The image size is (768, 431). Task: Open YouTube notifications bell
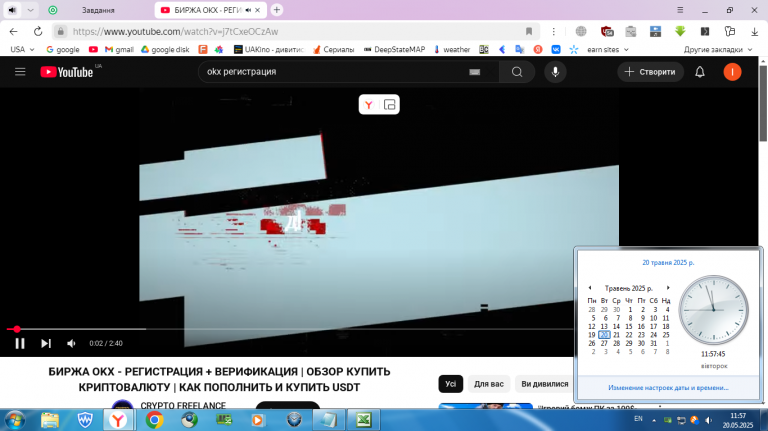tap(700, 72)
